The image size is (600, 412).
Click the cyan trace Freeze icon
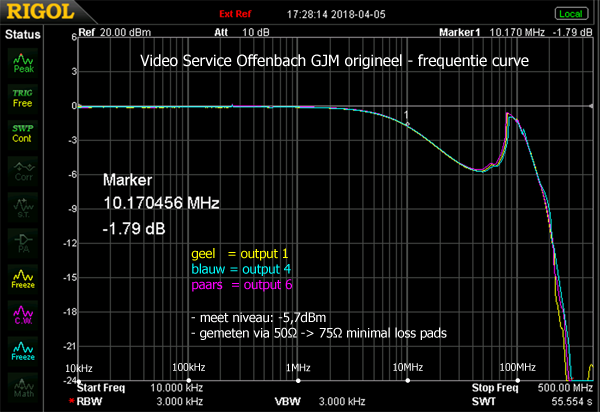[x=23, y=351]
